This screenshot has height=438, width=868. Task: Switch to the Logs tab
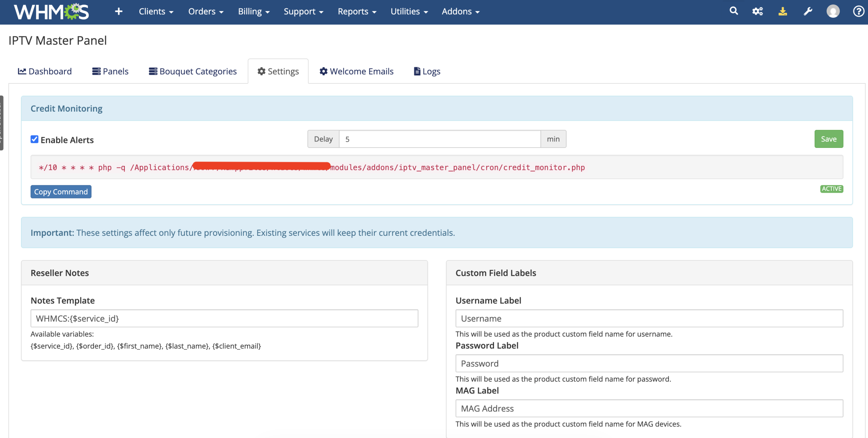click(427, 71)
